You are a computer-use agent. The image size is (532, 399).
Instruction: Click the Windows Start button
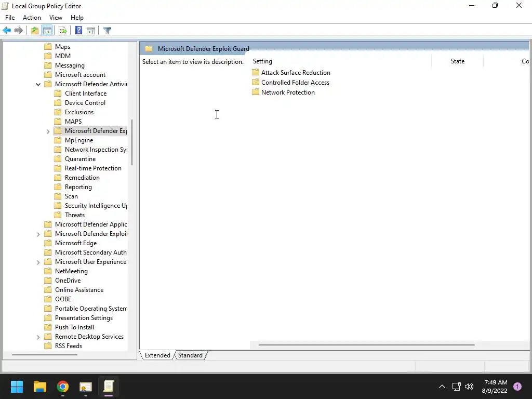pos(17,387)
